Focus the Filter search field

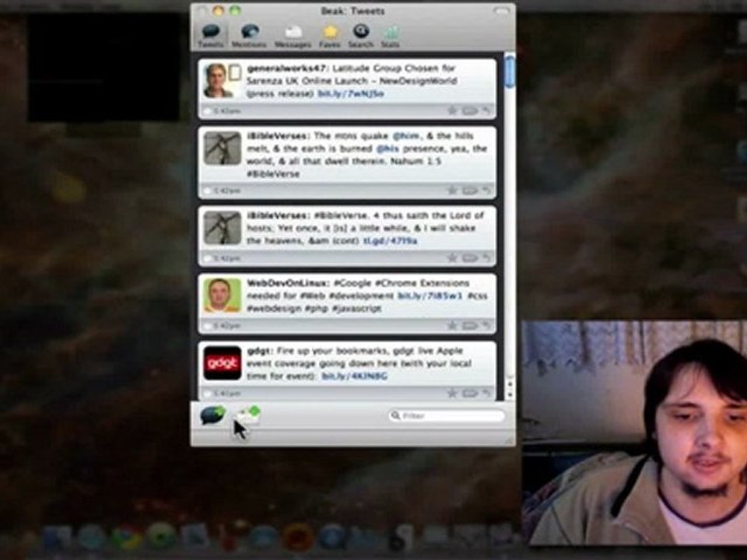(x=447, y=415)
